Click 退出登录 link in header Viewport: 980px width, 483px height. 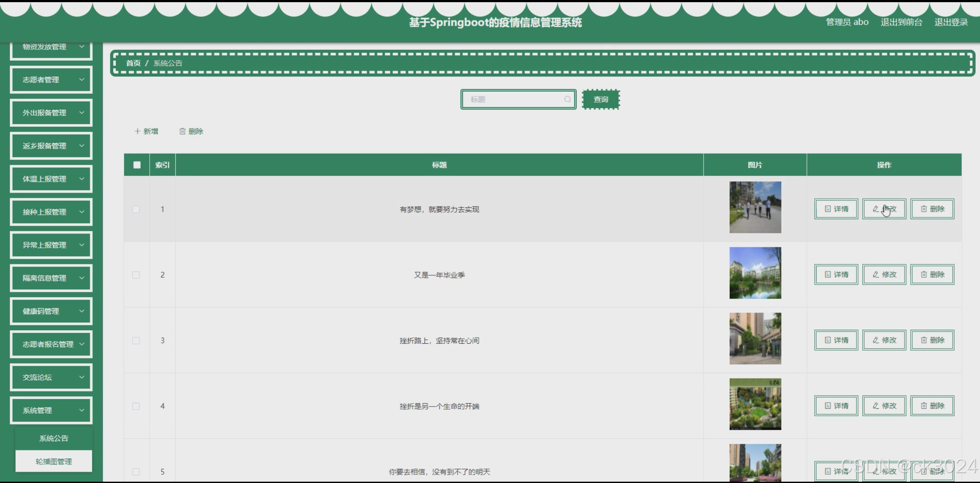click(x=951, y=22)
